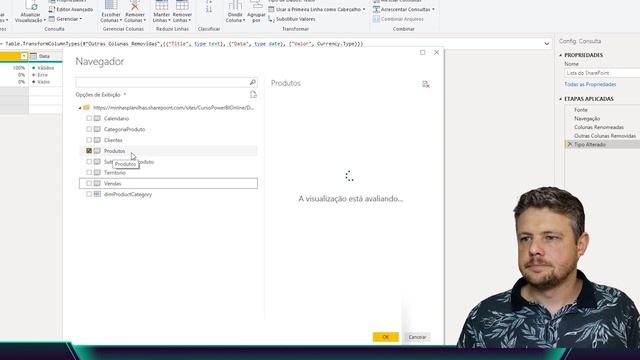Viewport: 640px width, 360px height.
Task: Select the Colunas Renomeadas step
Action: (x=599, y=127)
